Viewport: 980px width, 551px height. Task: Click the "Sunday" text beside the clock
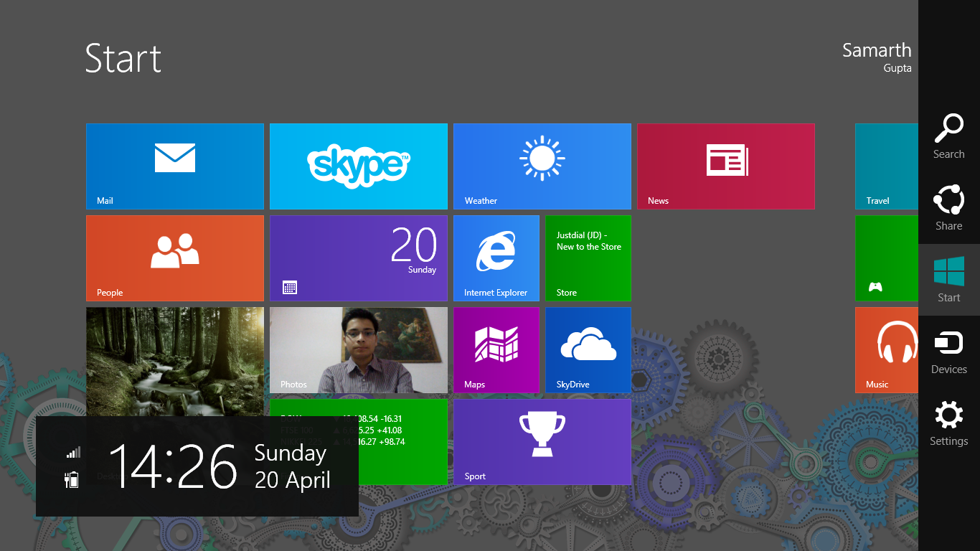pos(291,453)
